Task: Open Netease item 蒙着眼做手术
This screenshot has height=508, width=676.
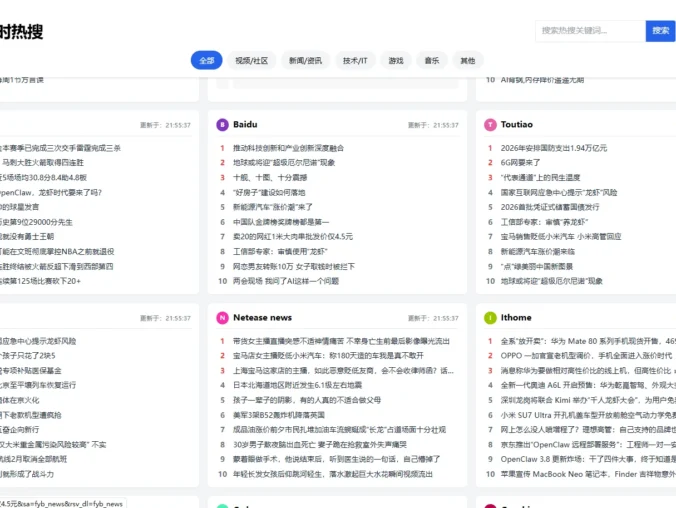Action: [336, 459]
